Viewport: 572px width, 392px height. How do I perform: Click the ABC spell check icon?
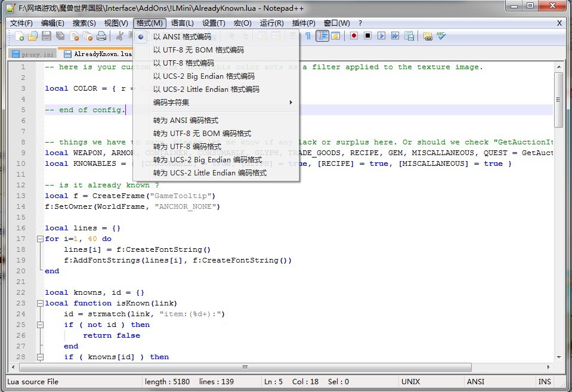pos(441,36)
